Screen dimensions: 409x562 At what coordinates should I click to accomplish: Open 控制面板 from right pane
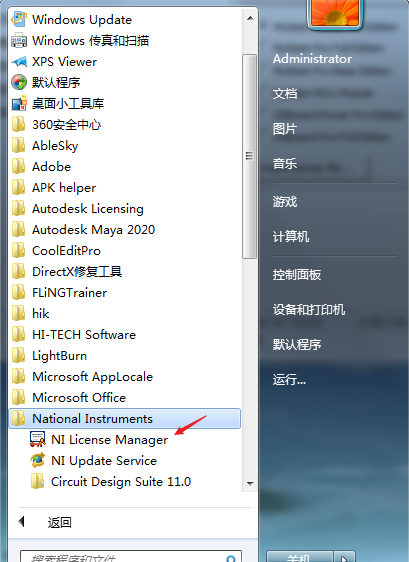coord(297,275)
